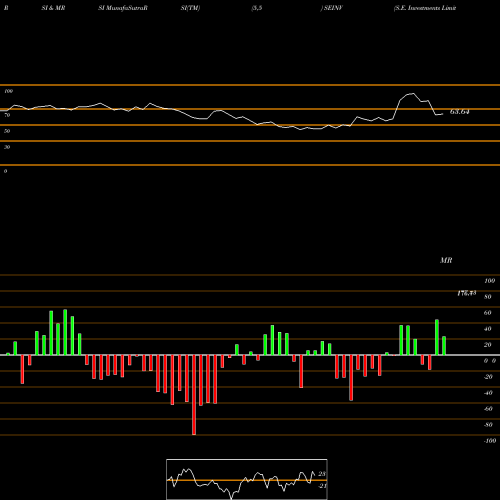This screenshot has height=500, width=500.
Task: Click the 176.43 value in the MR panel
Action: coord(467,293)
